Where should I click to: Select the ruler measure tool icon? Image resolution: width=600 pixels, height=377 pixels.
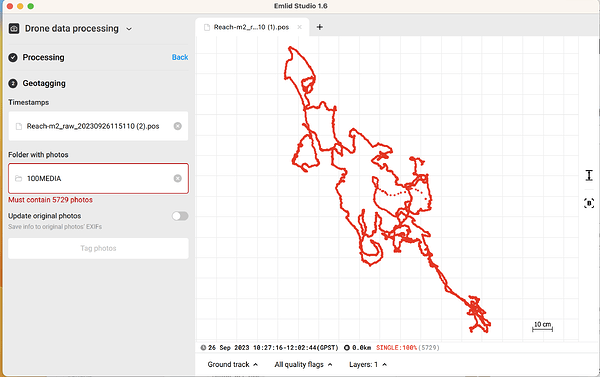point(589,176)
